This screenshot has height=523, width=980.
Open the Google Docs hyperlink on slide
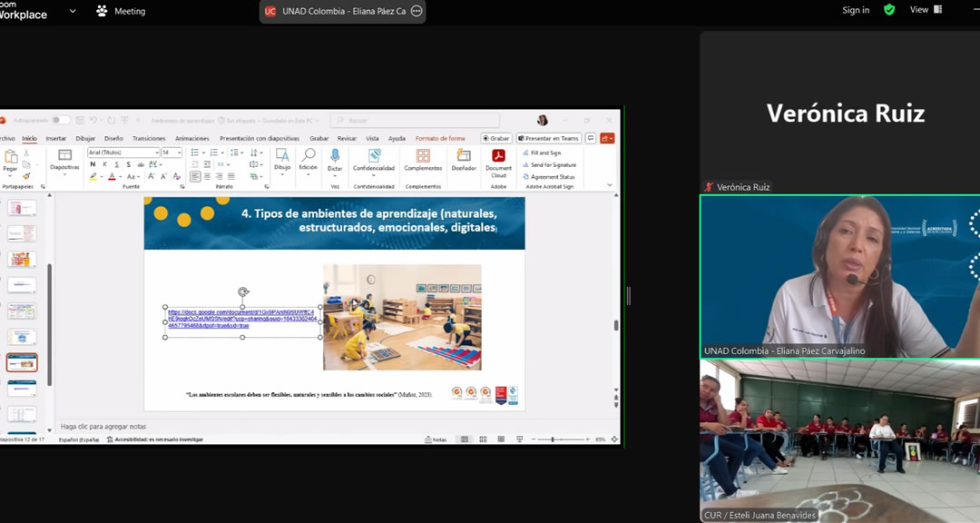pyautogui.click(x=242, y=319)
